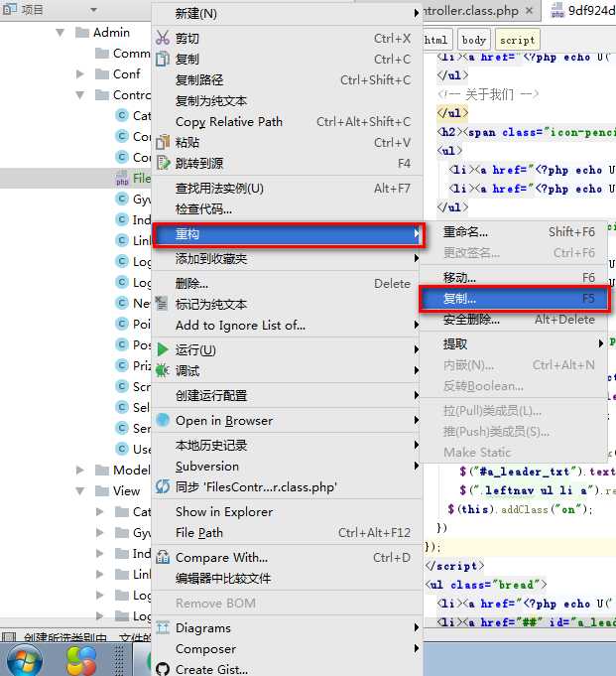Screen dimensions: 616x676
Task: Collapse the View folder arrow
Action: coord(80,490)
